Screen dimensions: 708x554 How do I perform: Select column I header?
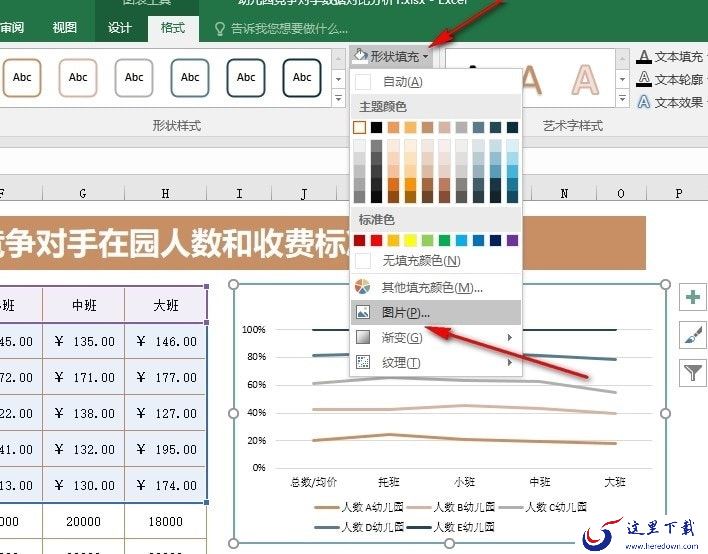coord(239,194)
